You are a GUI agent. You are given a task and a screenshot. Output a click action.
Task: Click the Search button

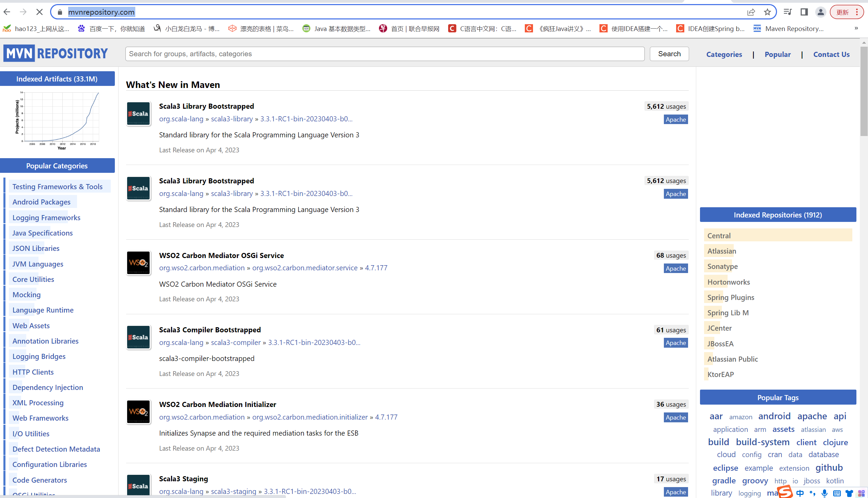[x=669, y=54]
